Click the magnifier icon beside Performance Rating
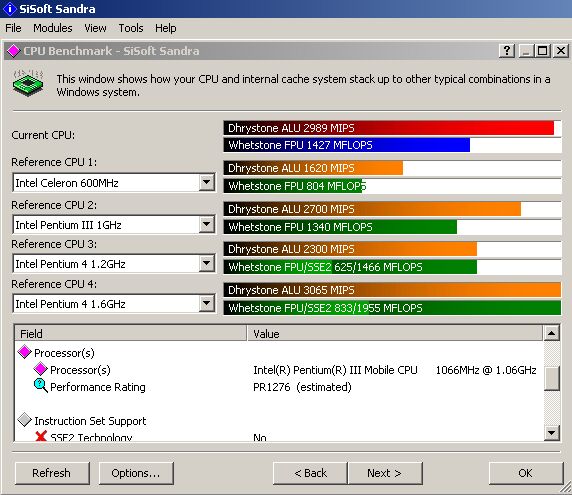This screenshot has height=495, width=572. click(x=40, y=386)
